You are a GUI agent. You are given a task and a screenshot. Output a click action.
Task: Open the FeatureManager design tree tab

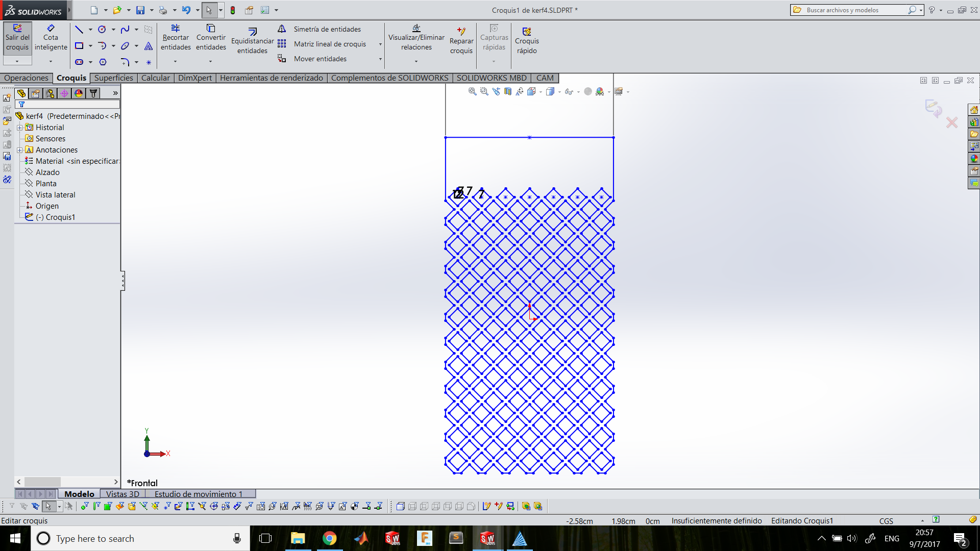[21, 93]
